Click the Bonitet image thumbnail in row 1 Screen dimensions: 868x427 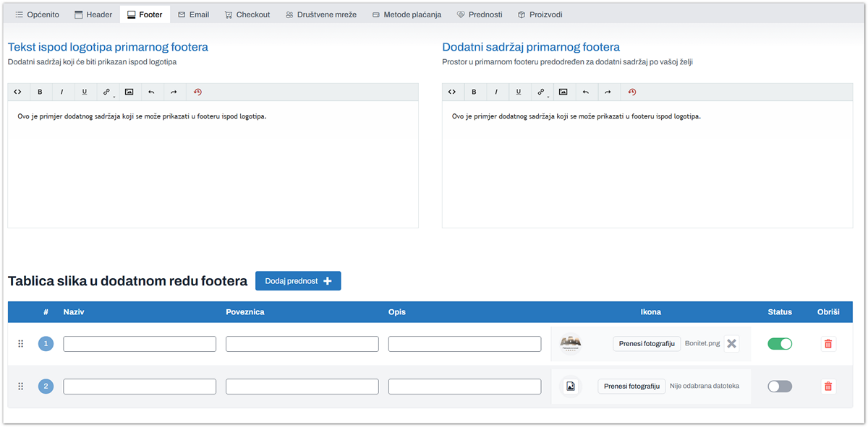[x=571, y=344]
